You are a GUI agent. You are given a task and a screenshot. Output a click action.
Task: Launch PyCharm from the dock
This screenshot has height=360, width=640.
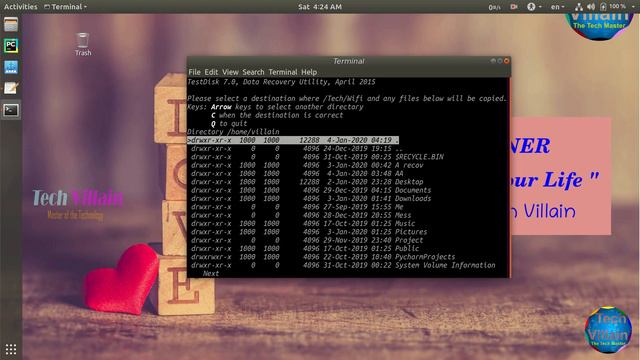tap(11, 46)
